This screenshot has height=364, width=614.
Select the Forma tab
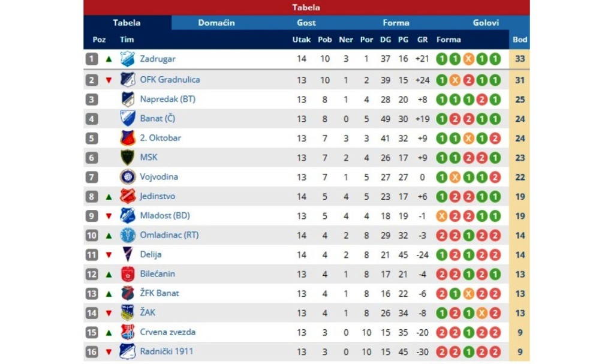[396, 23]
